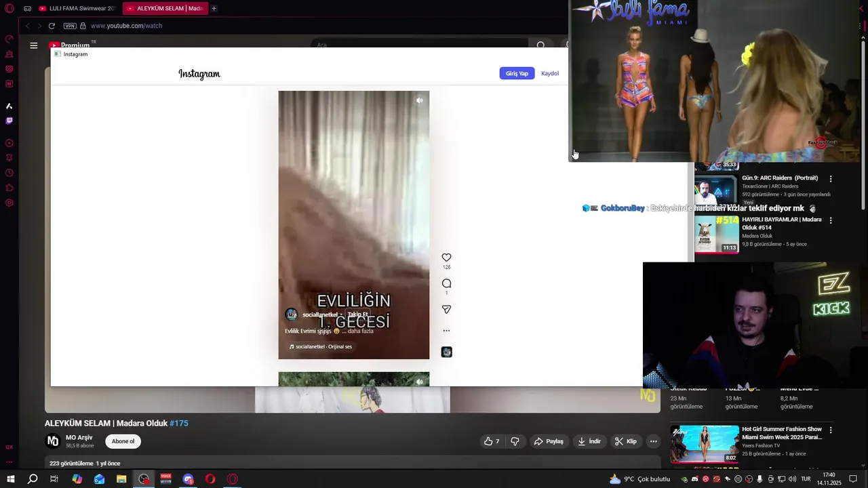Focus the youtube.com address bar
Image resolution: width=868 pixels, height=488 pixels.
126,26
